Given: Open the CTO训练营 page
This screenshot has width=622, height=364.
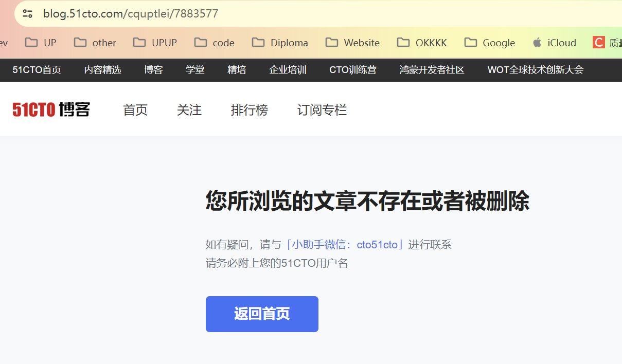Looking at the screenshot, I should 353,69.
